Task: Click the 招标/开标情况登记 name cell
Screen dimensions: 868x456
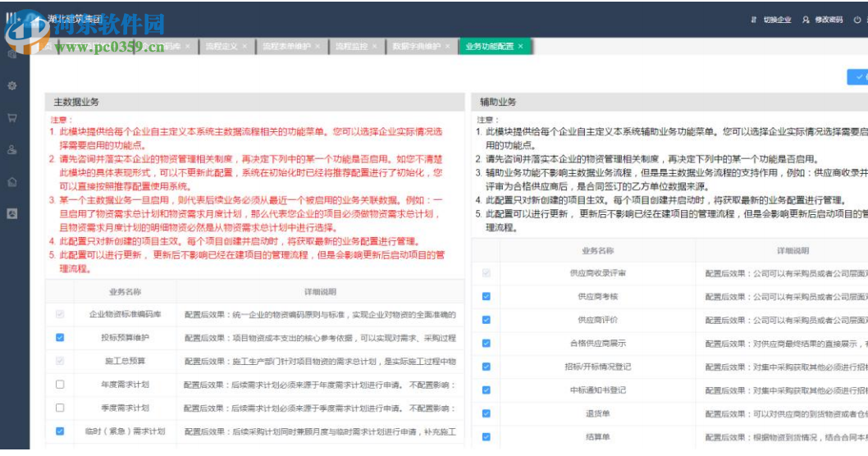Action: [x=598, y=367]
